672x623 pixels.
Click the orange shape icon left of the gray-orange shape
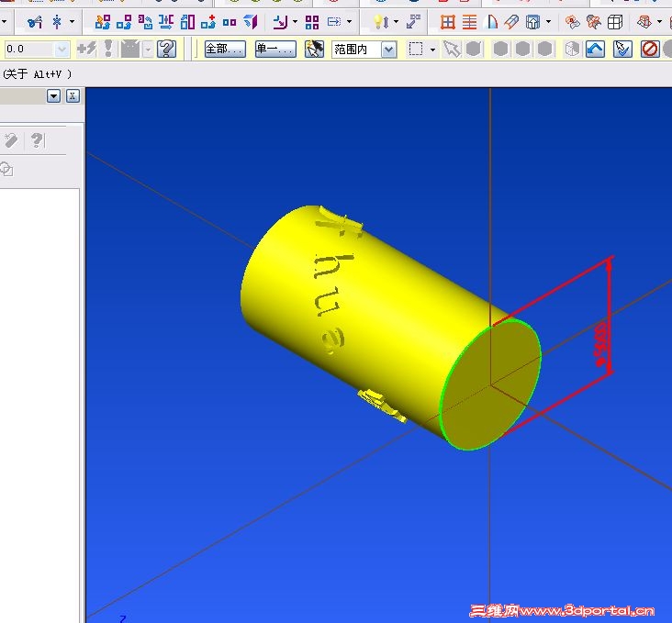click(x=572, y=21)
